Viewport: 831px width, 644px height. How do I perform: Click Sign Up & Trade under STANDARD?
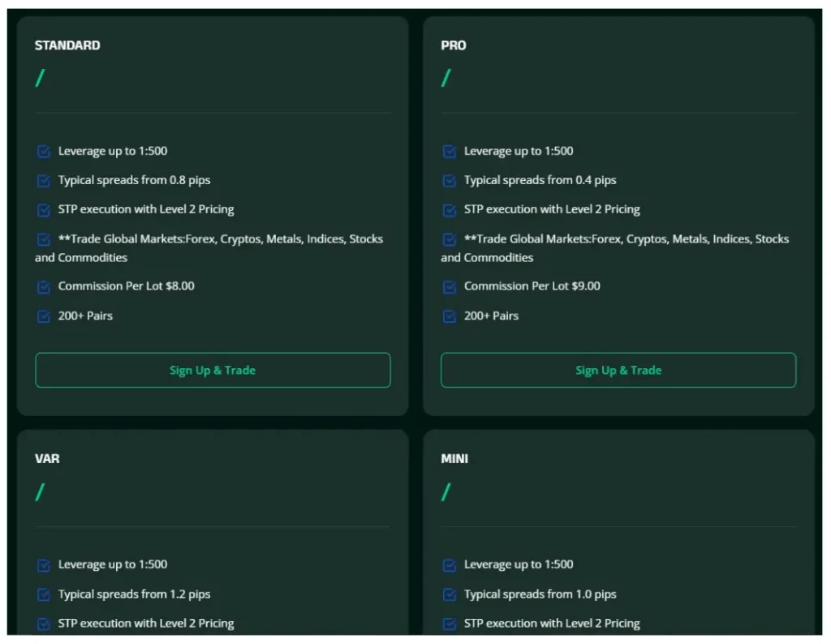213,370
